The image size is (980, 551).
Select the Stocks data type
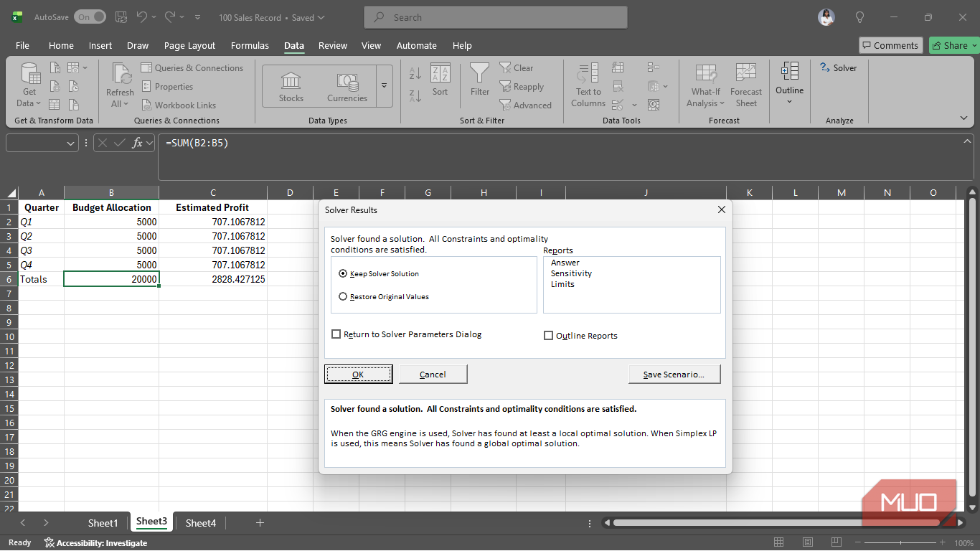tap(291, 87)
